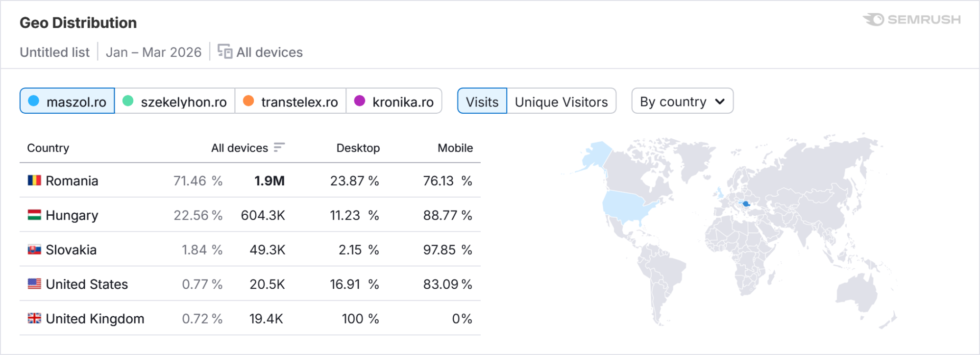Click the Slovakia flag icon
Screen dimensions: 980x355
point(34,250)
